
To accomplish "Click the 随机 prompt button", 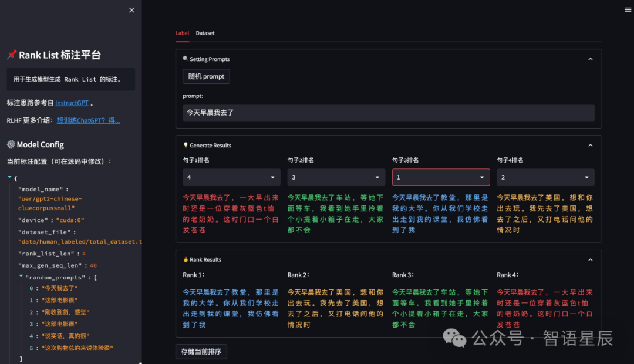I will [x=206, y=76].
